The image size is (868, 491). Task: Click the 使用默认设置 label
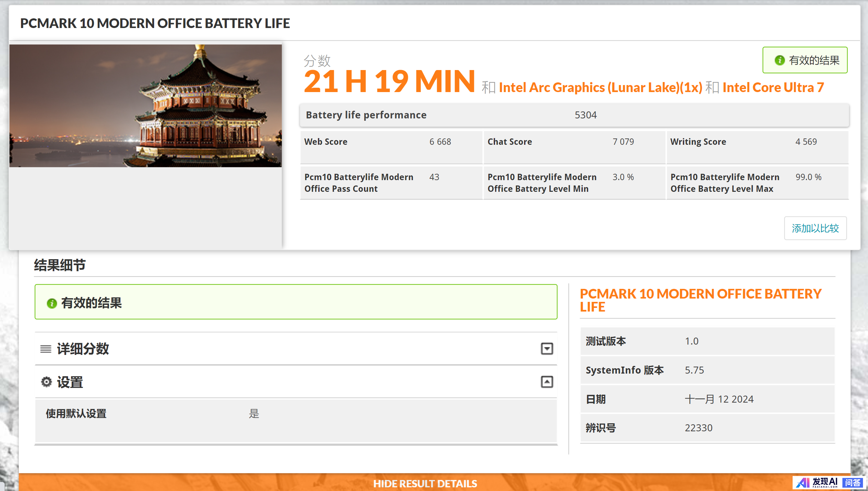(76, 413)
